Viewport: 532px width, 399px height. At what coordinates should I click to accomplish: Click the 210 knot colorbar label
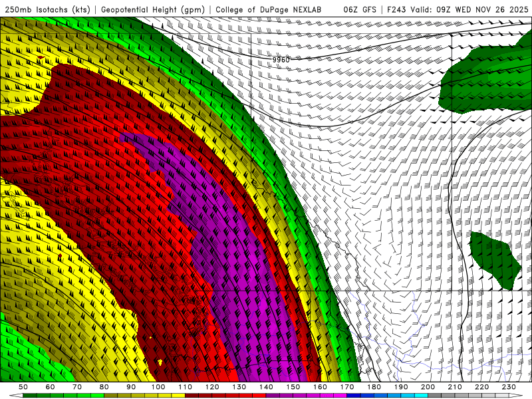[x=455, y=387]
